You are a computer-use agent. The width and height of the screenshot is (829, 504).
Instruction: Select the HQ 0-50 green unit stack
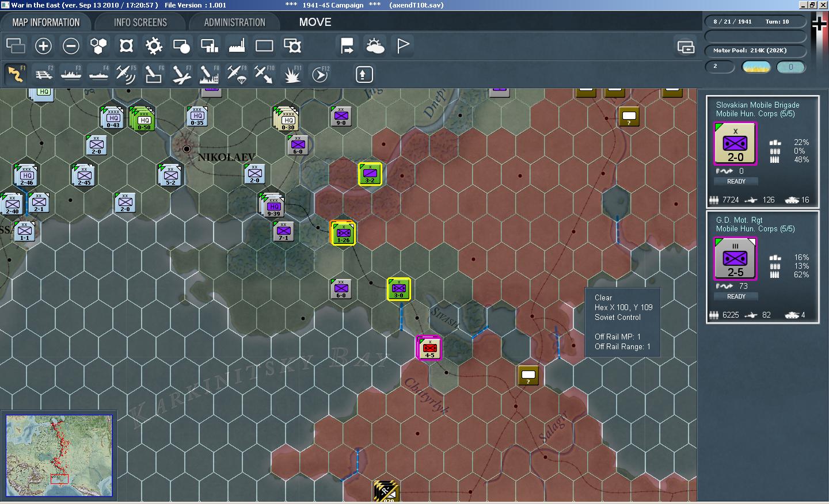tap(143, 119)
